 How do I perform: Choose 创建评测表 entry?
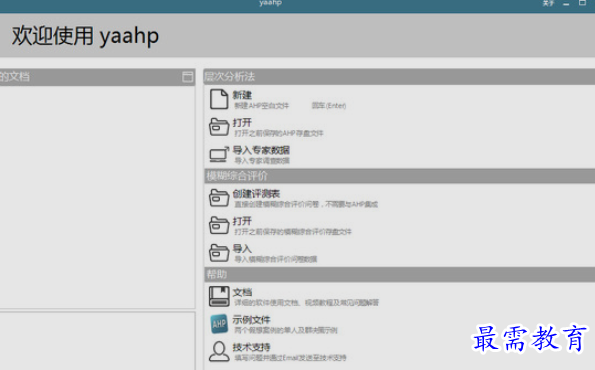point(256,194)
